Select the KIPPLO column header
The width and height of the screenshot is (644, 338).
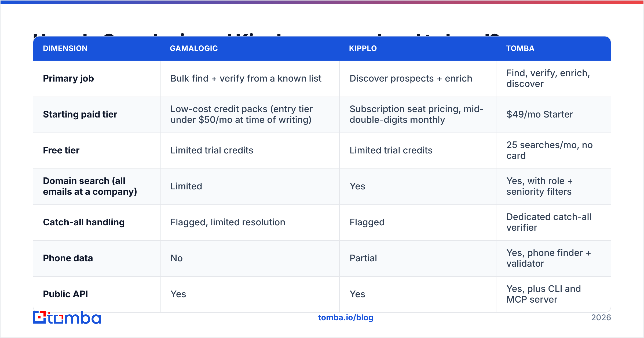tap(363, 48)
